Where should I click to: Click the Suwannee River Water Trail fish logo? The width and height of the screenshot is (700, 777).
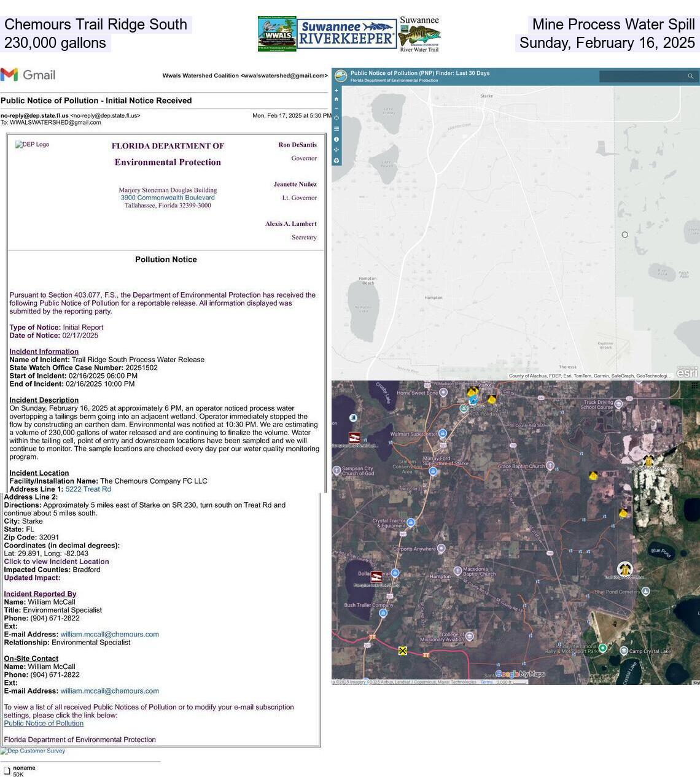419,34
